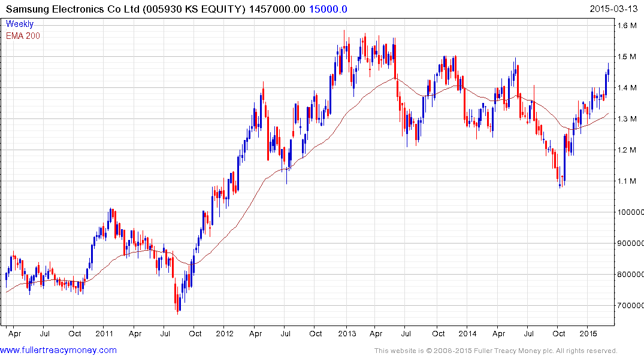Screen dimensions: 644x359
Task: Select the 2011 marker on time axis
Action: point(105,332)
